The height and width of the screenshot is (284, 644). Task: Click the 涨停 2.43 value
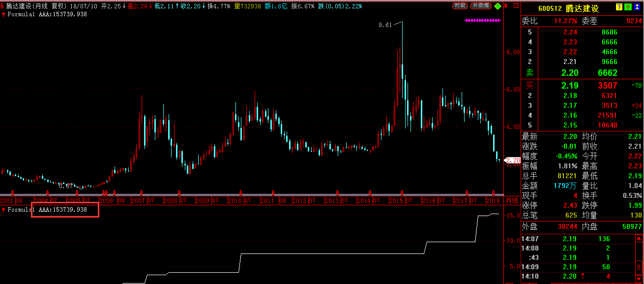point(570,205)
